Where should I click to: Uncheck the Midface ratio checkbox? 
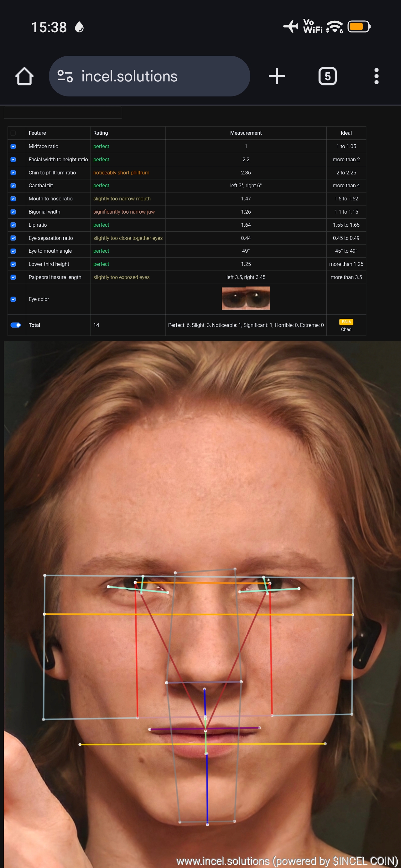click(x=13, y=146)
